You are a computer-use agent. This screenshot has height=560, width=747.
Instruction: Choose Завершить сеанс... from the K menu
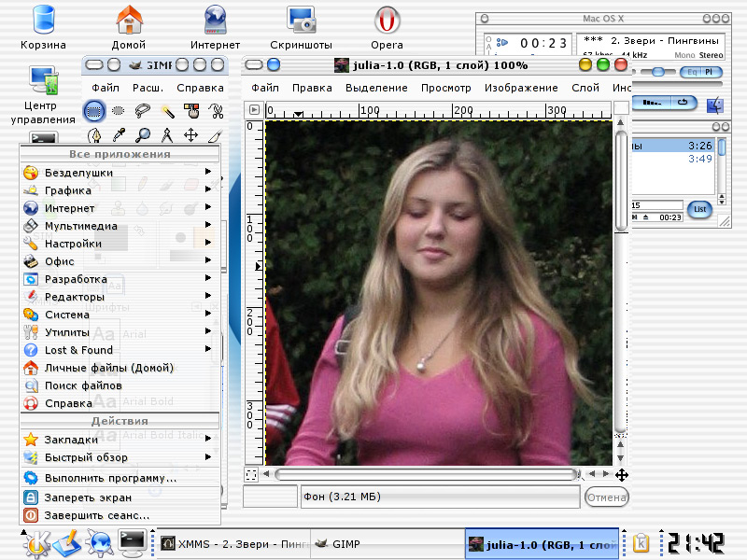(x=120, y=515)
